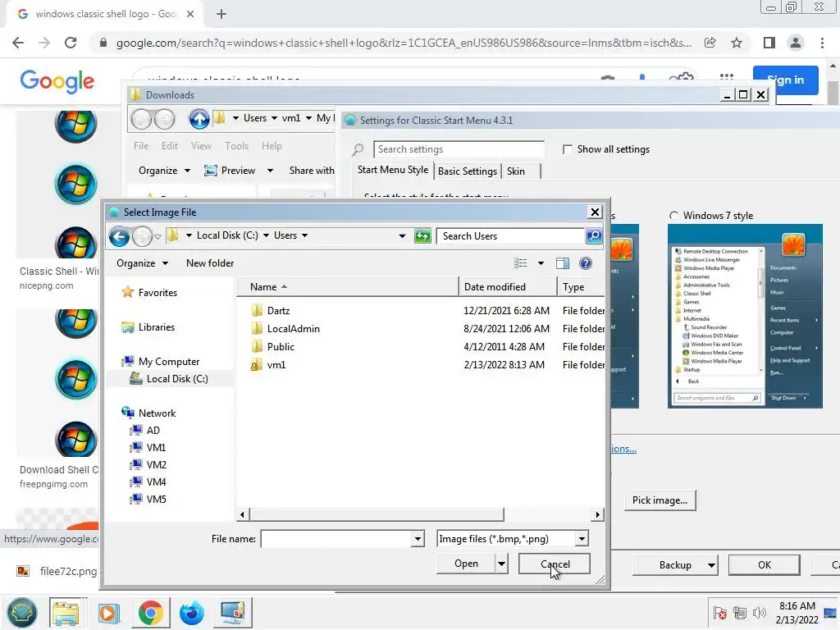Click network icon in system tray

740,613
